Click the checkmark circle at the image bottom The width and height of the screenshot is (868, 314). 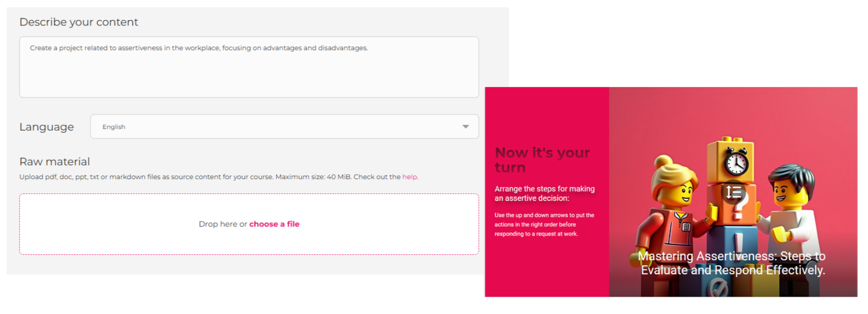click(718, 289)
